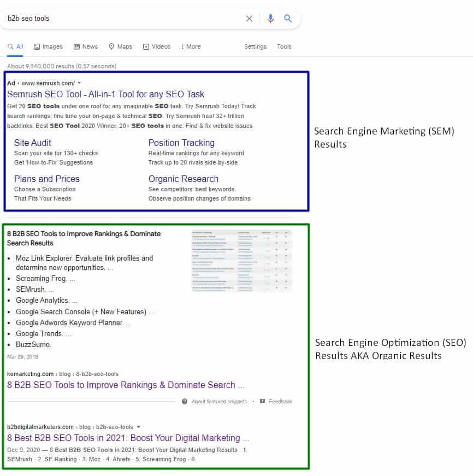Open the 8 Best B2B SEO Tools in 2021 result

128,438
